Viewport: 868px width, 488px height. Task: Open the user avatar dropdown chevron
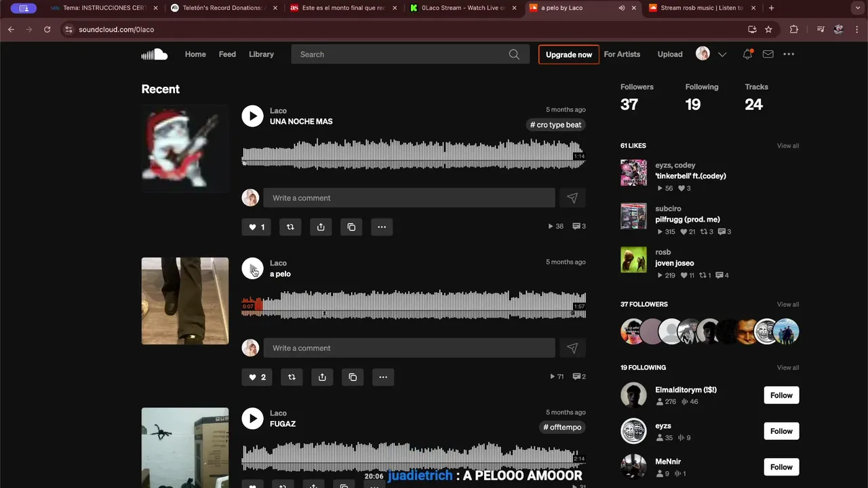click(722, 54)
